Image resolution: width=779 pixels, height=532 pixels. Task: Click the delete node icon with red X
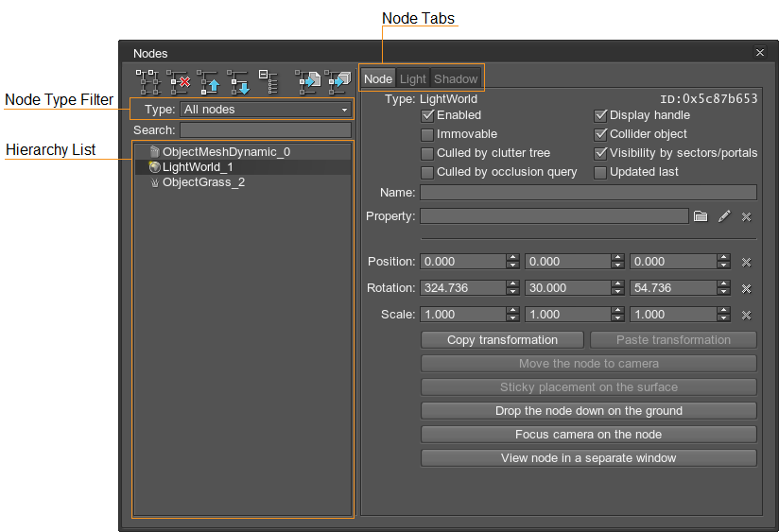pos(179,82)
